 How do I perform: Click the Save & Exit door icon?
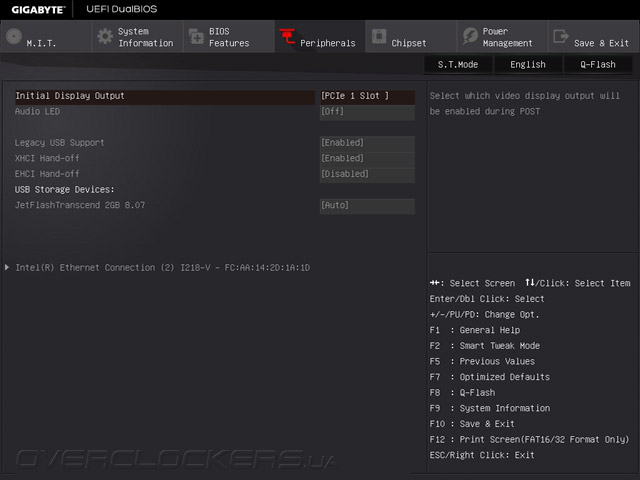coord(561,36)
